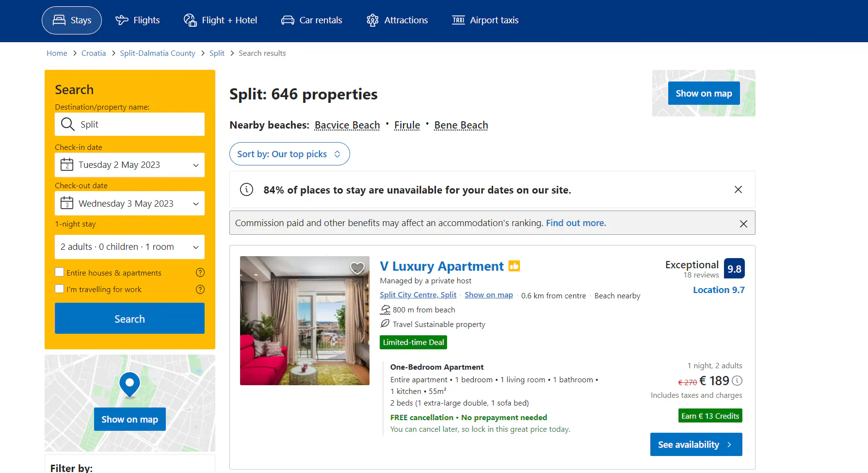Dismiss the 84% unavailable notice

coord(738,190)
